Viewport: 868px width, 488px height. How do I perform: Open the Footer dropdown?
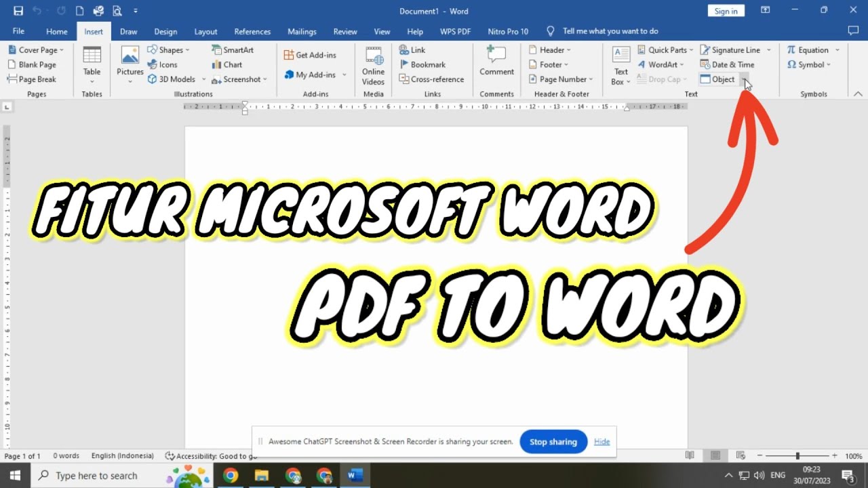click(x=549, y=64)
